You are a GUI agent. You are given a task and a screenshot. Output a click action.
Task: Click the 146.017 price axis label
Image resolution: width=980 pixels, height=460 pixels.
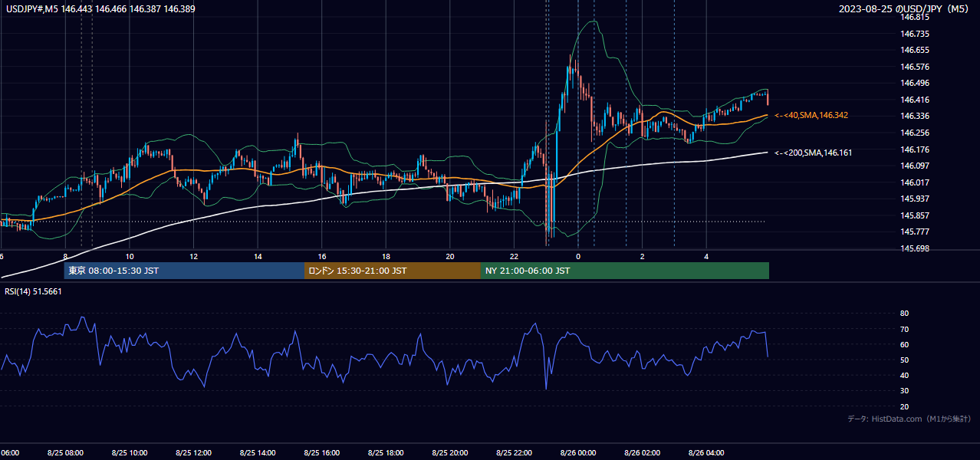(x=916, y=182)
